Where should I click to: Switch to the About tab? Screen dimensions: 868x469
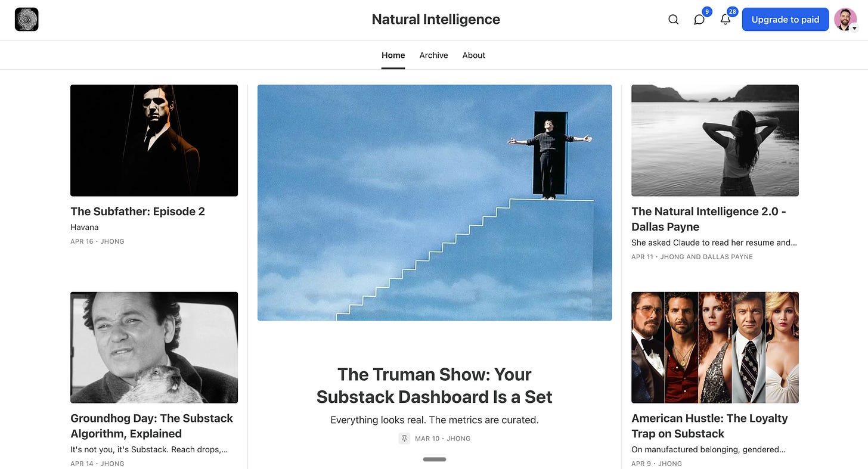click(474, 55)
